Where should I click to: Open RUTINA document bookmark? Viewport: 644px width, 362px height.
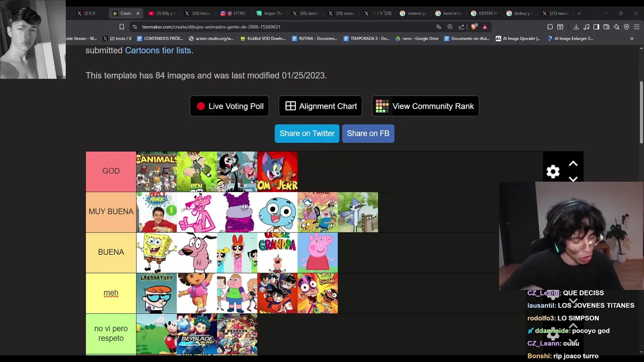[314, 38]
